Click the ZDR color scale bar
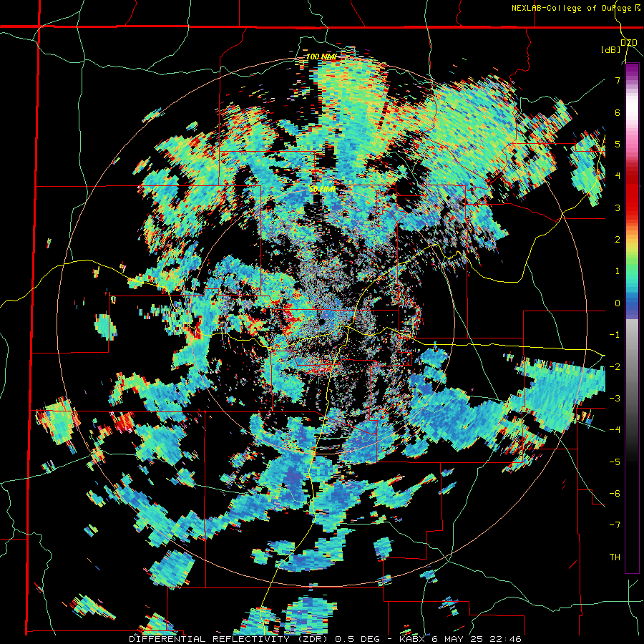 [632, 318]
